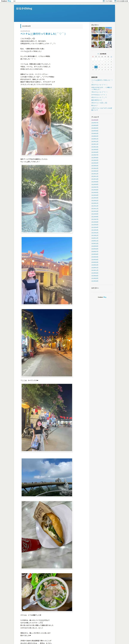
Task: Open archive 2023年04月
Action: [95, 163]
